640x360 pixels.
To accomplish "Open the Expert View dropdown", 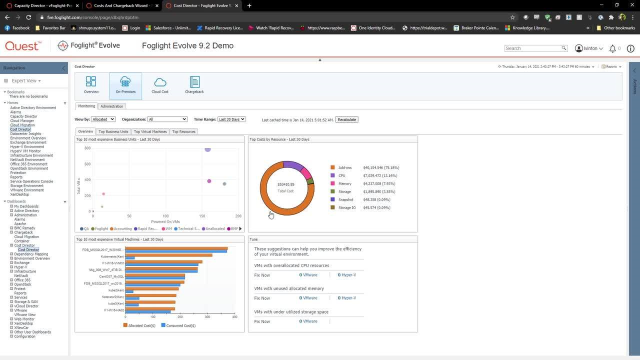I will (x=26, y=81).
